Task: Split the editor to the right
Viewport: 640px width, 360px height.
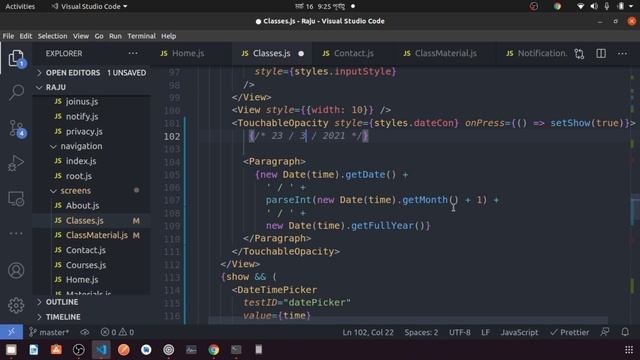Action: pos(601,53)
